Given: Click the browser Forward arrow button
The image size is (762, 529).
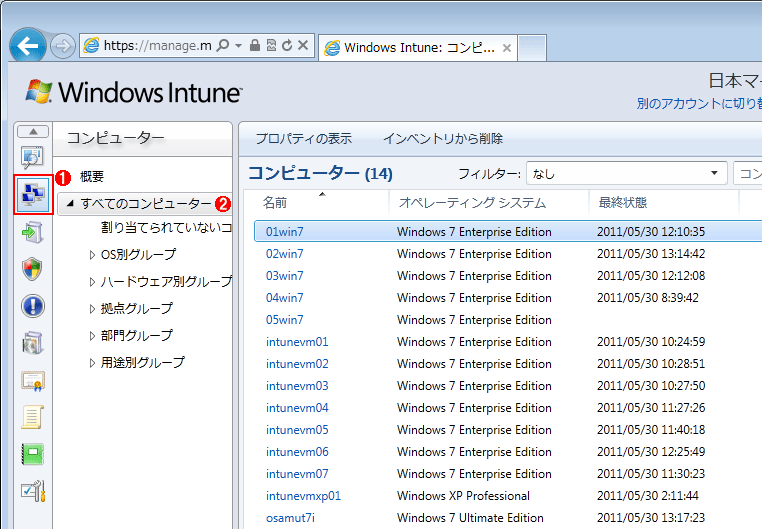Looking at the screenshot, I should click(x=63, y=46).
